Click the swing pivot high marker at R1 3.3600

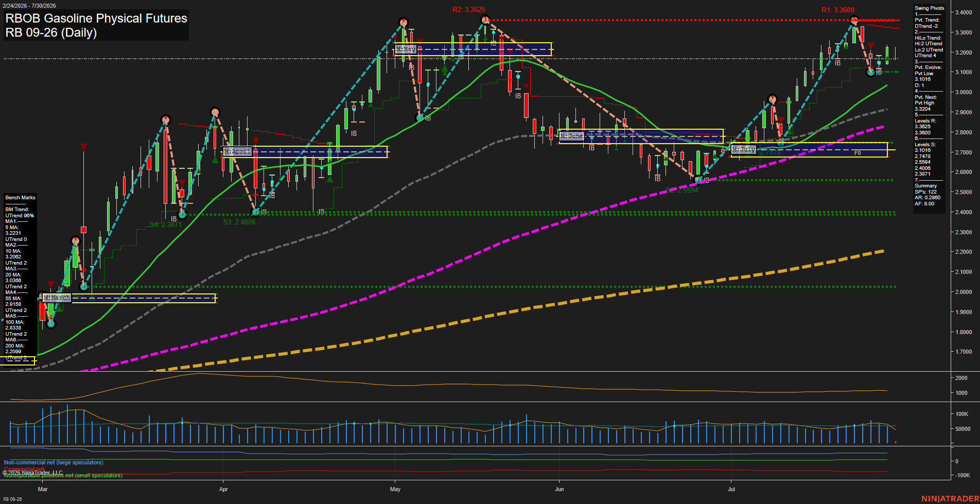click(854, 21)
